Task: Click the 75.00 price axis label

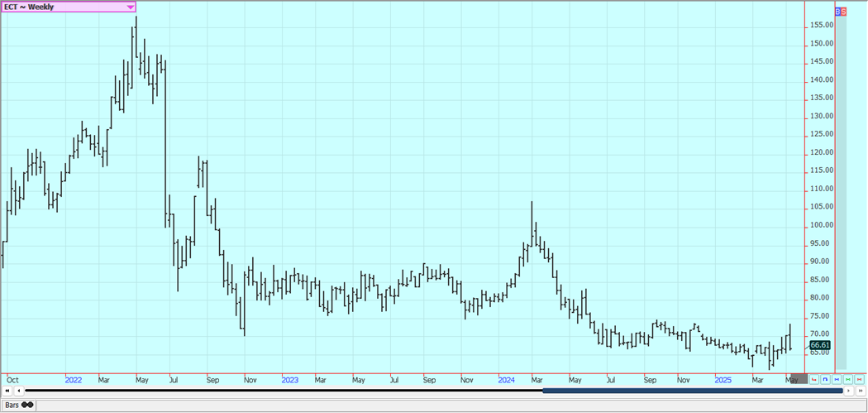Action: click(820, 316)
